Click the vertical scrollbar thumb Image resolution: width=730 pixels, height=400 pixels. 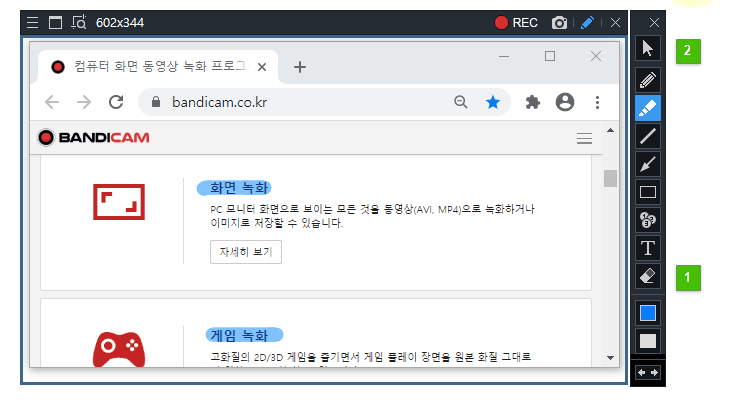[610, 178]
